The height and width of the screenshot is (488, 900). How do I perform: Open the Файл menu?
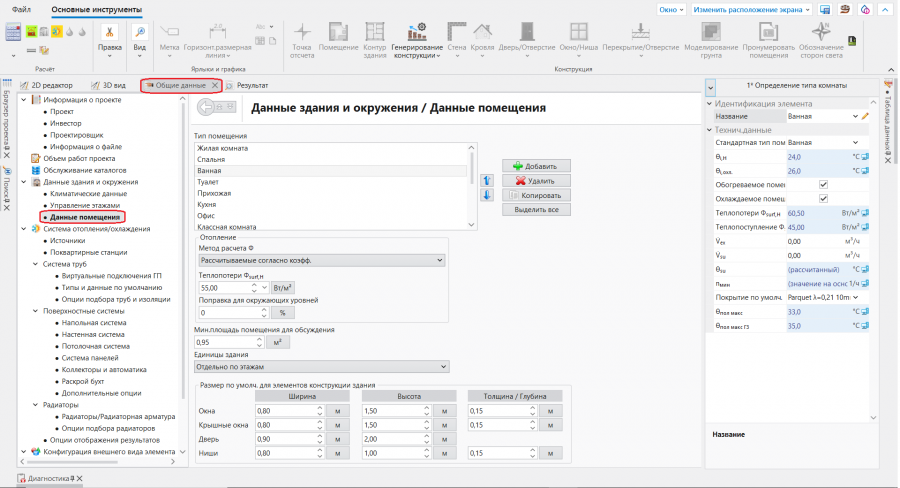point(20,9)
